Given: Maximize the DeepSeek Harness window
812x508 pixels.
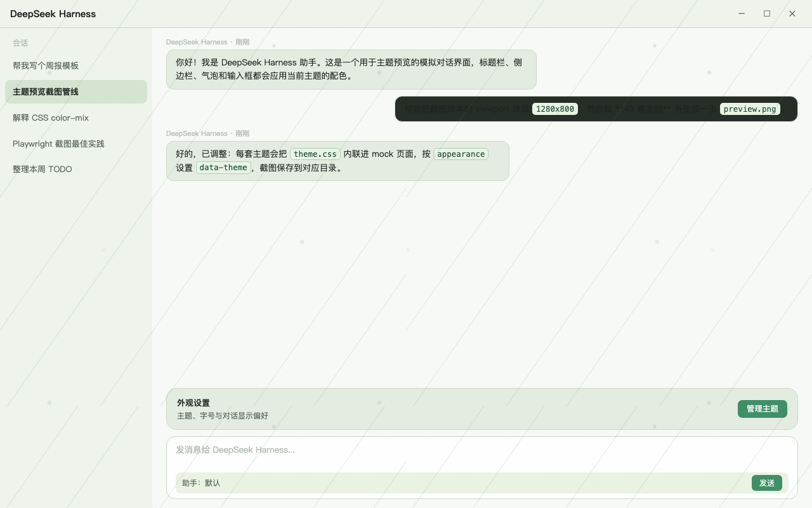Looking at the screenshot, I should click(767, 14).
